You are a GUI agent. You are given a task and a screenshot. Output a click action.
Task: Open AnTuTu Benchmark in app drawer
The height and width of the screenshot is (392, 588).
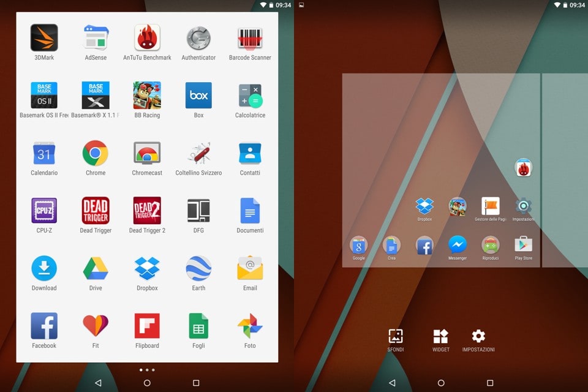click(147, 38)
